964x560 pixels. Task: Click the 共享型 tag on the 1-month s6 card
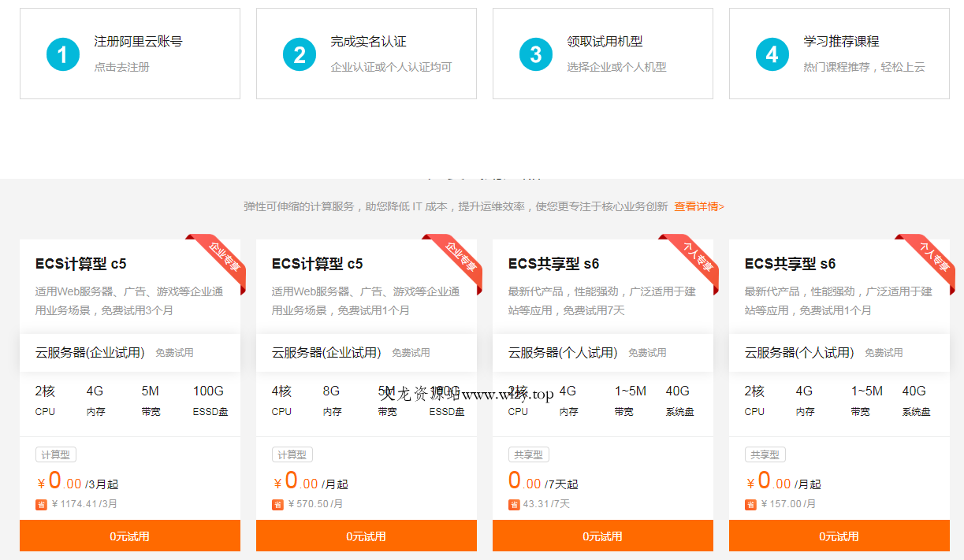(x=765, y=455)
